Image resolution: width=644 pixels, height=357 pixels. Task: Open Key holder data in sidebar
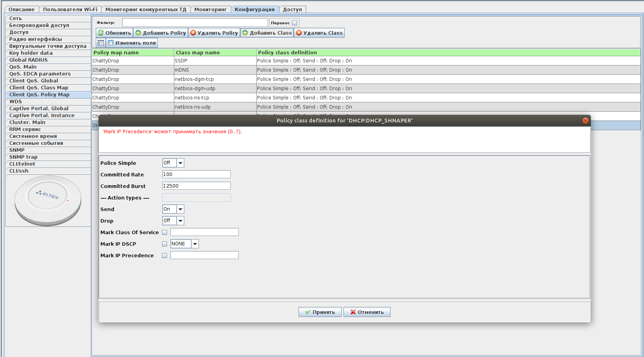[48, 53]
